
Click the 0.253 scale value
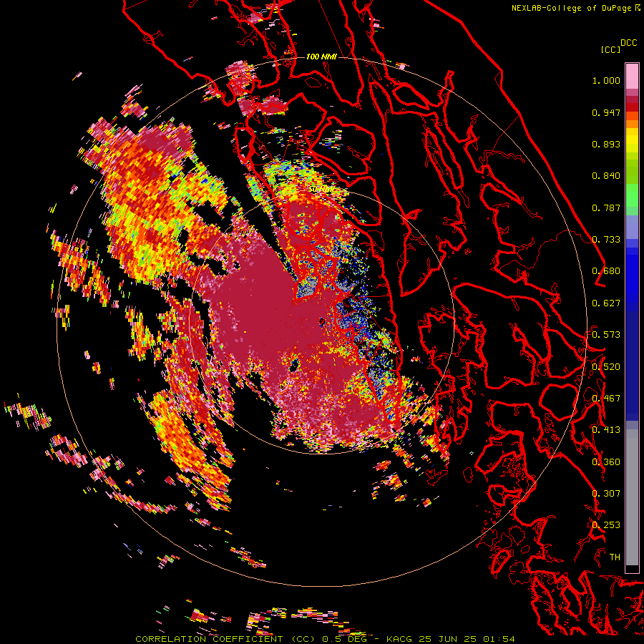point(606,525)
